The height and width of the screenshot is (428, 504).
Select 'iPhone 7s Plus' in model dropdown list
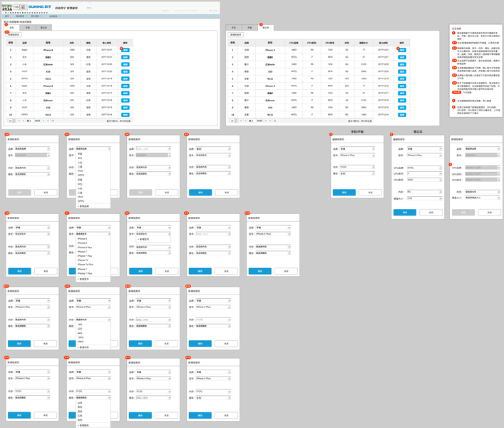(86, 265)
